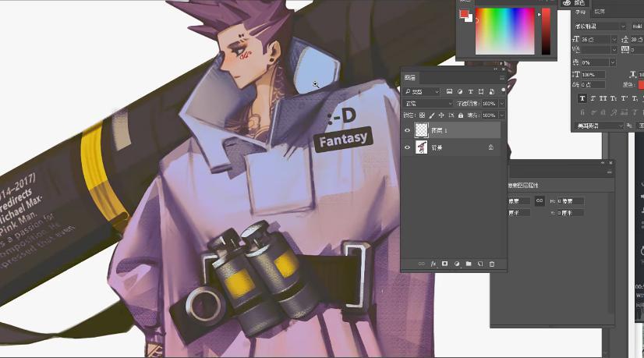The height and width of the screenshot is (358, 644).
Task: Open the font family dropdown
Action: coord(600,27)
